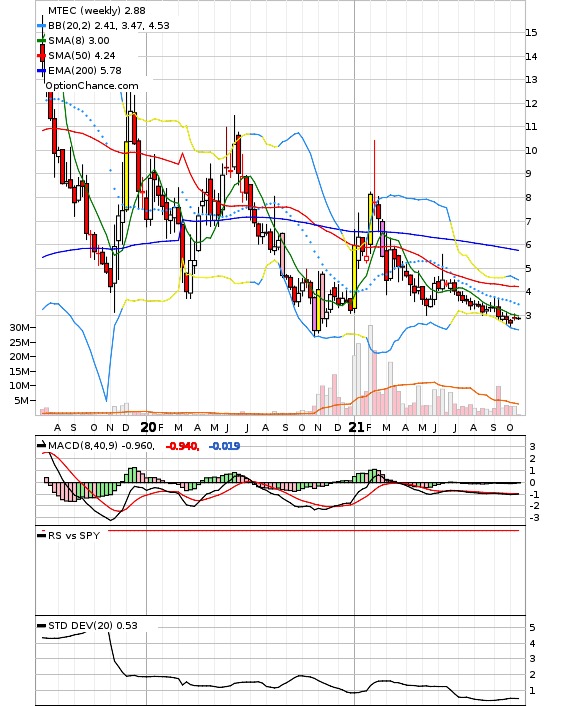Click the MACD red signal value -0.940
566x706 pixels.
point(182,446)
